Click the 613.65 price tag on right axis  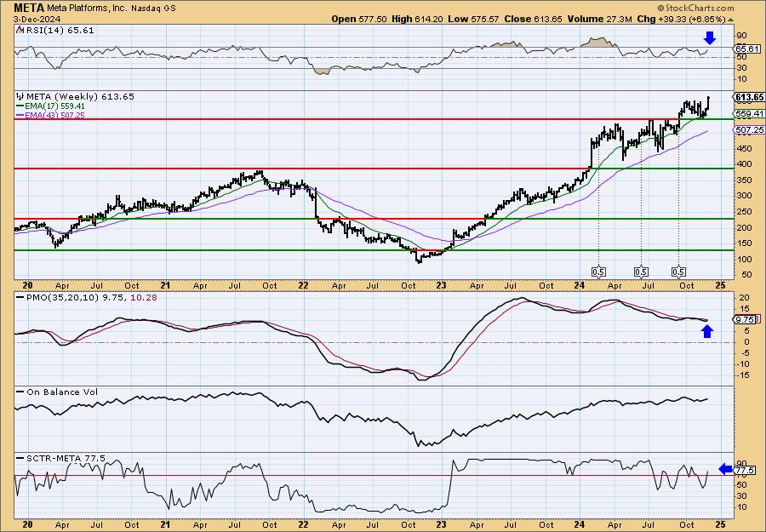[x=749, y=97]
